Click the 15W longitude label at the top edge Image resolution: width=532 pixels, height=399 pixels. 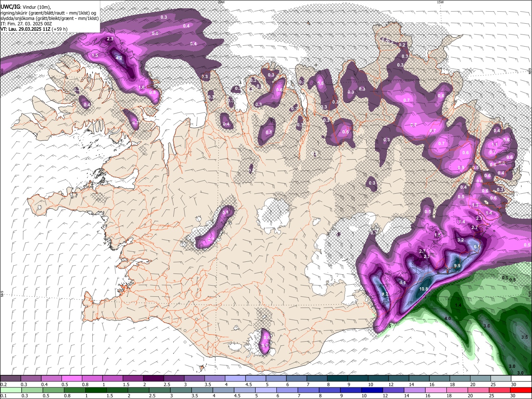(440, 2)
